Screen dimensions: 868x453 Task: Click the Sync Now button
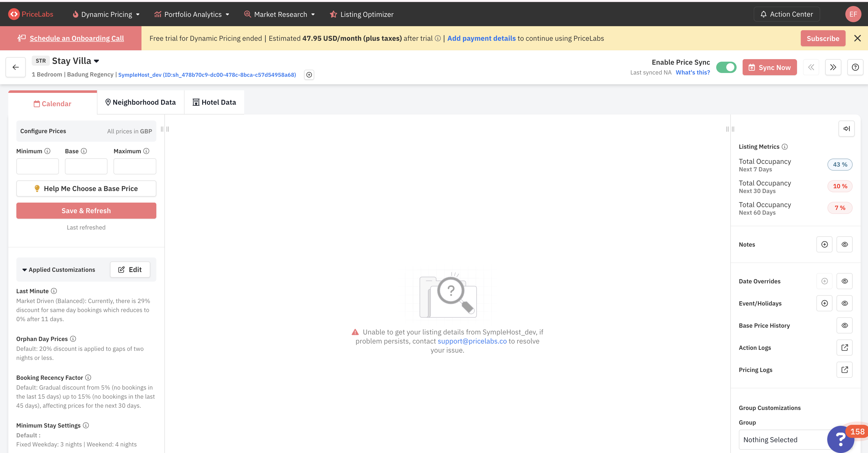click(769, 67)
